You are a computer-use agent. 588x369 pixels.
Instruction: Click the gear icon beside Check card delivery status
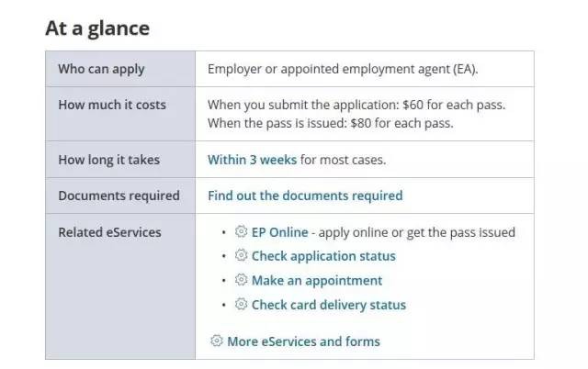click(242, 305)
